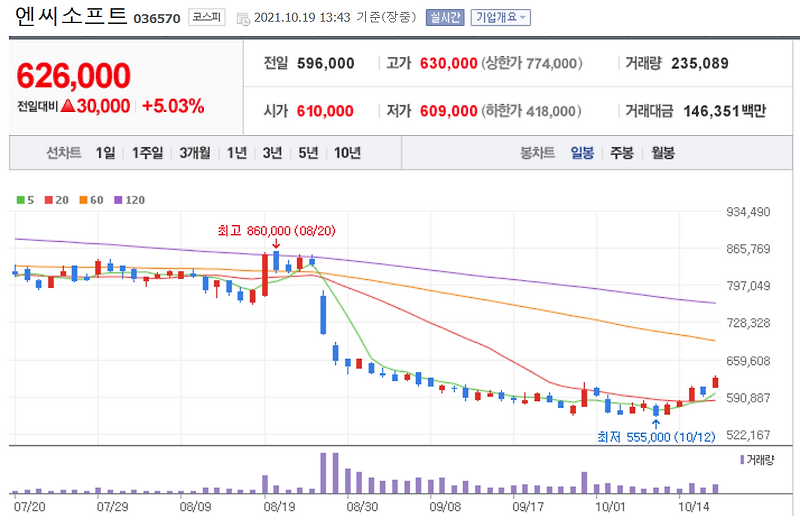Select the 3개월 line chart tab
This screenshot has height=516, width=800.
click(194, 153)
